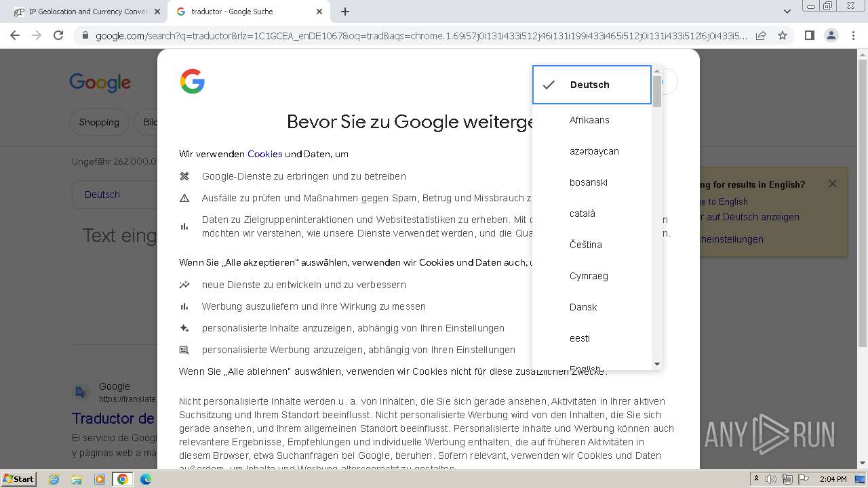Expand the tab search chevron
The image size is (868, 488).
pos(787,12)
